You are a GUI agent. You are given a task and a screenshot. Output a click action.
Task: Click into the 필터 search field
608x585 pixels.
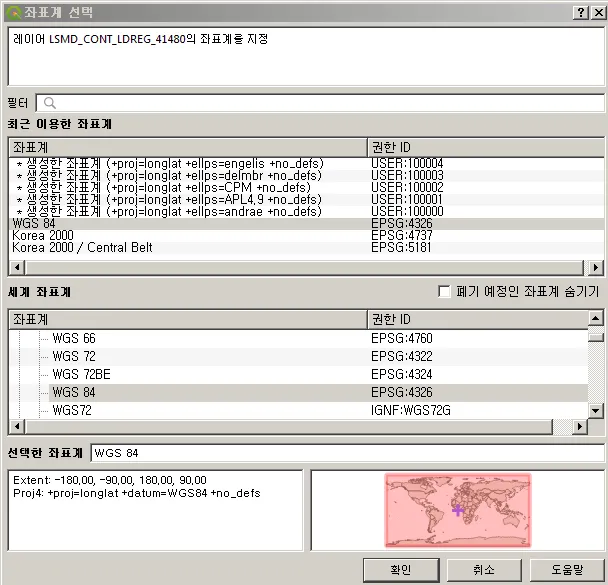[x=320, y=103]
